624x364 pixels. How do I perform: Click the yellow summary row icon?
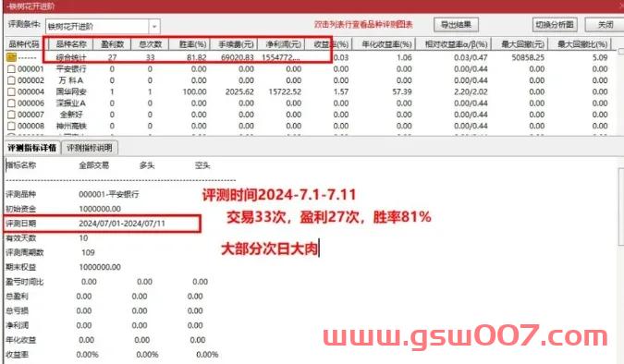click(11, 57)
